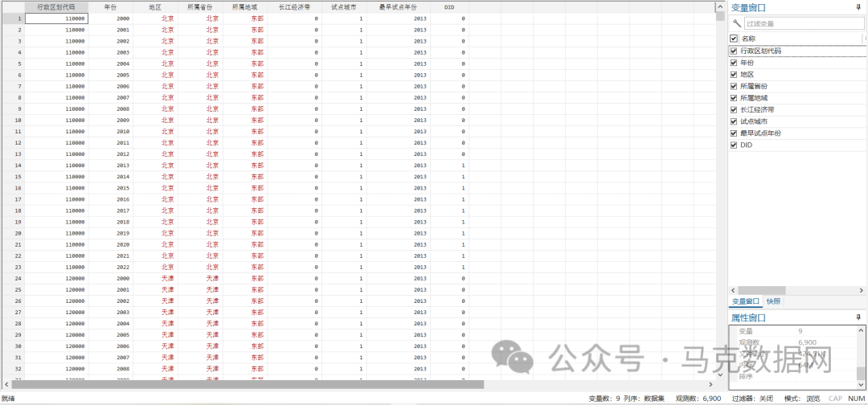Select row number 1 header
The width and height of the screenshot is (868, 405).
coord(13,18)
